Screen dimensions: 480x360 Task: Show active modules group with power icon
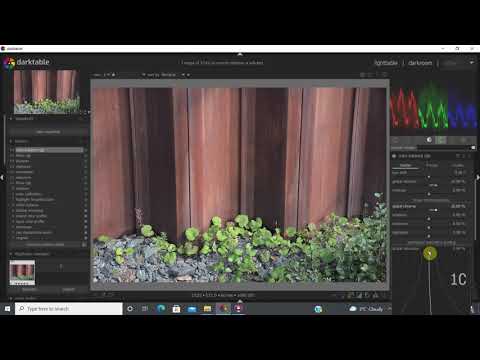point(396,140)
